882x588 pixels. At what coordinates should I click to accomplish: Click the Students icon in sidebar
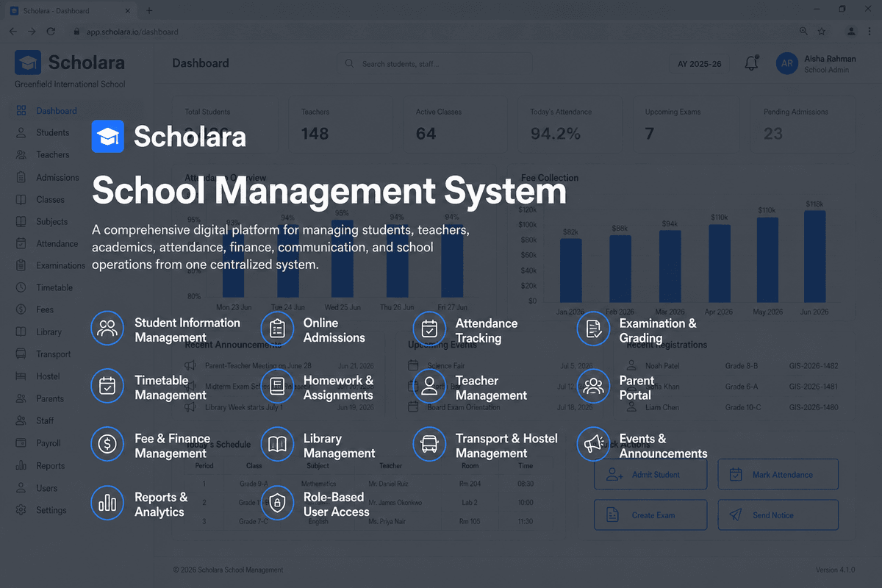(21, 133)
